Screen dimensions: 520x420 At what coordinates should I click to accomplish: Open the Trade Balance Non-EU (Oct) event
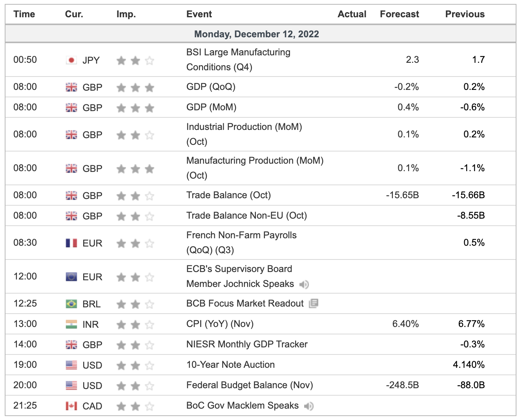coord(246,215)
